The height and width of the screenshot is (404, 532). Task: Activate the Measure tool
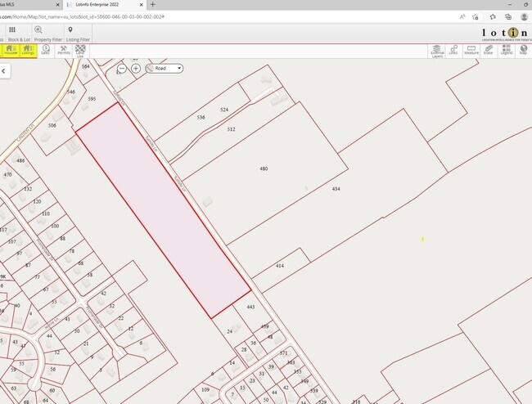point(471,50)
